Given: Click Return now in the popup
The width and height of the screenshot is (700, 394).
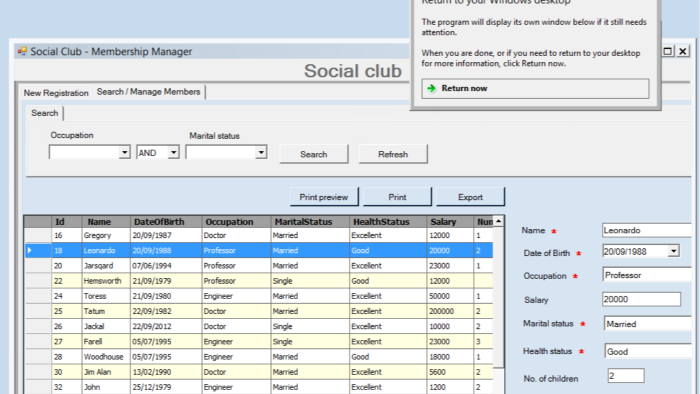Looking at the screenshot, I should tap(535, 88).
